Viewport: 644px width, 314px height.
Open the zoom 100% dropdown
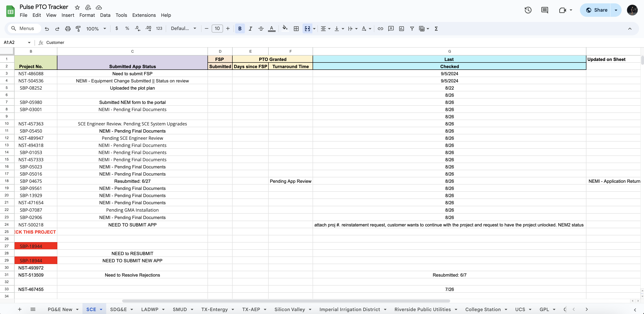click(96, 29)
